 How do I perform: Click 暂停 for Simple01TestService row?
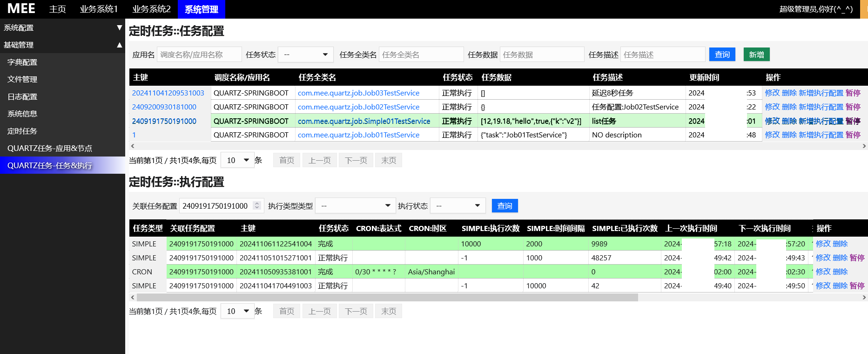point(853,121)
